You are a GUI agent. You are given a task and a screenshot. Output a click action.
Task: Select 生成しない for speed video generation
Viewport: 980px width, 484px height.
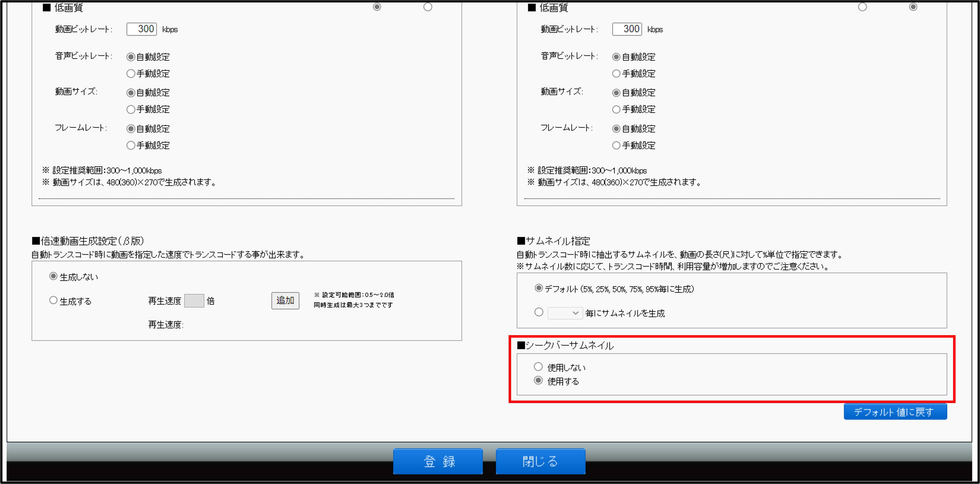[x=53, y=276]
